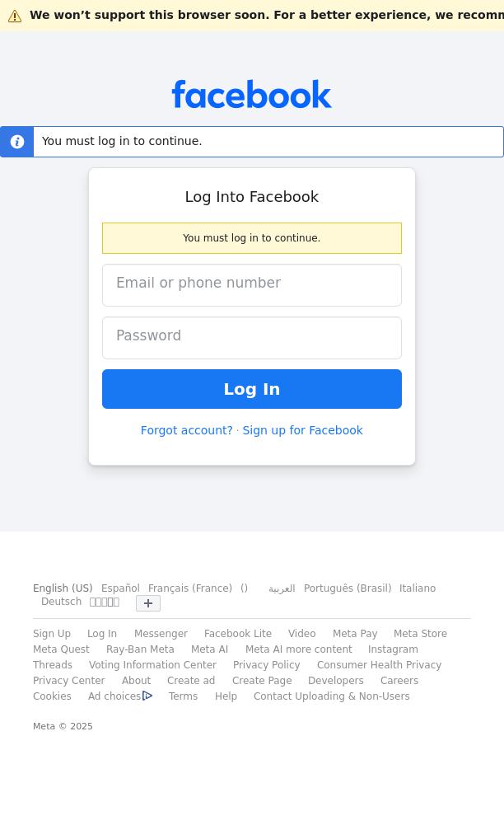This screenshot has width=504, height=825.
Task: Select Português (Brasil) language
Action: 347,588
